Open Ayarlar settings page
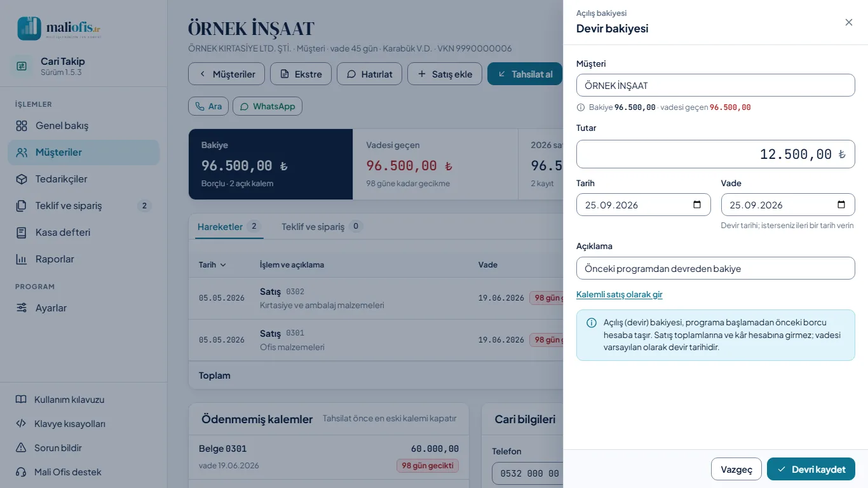868x488 pixels. click(x=84, y=308)
